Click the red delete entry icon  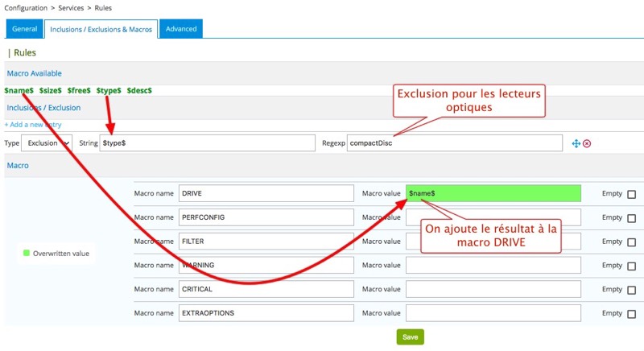587,143
